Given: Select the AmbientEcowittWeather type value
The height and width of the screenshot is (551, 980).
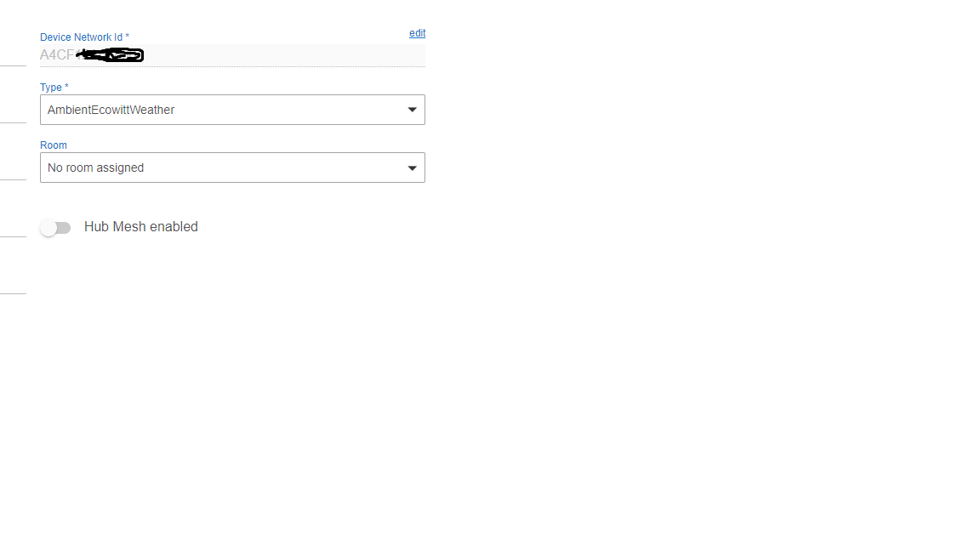Looking at the screenshot, I should pos(111,110).
